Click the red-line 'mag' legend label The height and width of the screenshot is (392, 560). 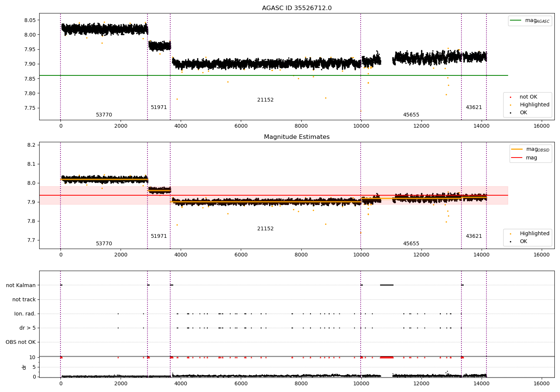click(x=532, y=158)
